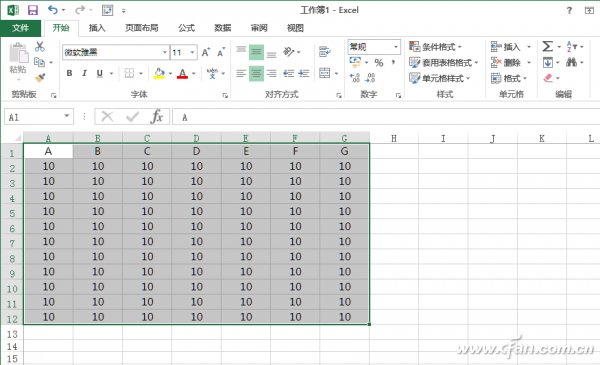Open number format 常规 dropdown

(396, 47)
